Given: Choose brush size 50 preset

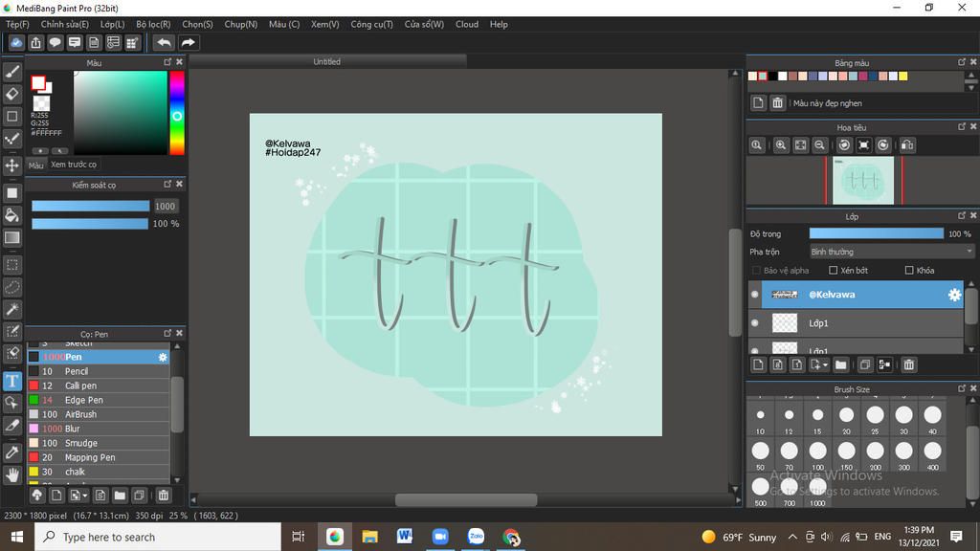Looking at the screenshot, I should [x=760, y=454].
